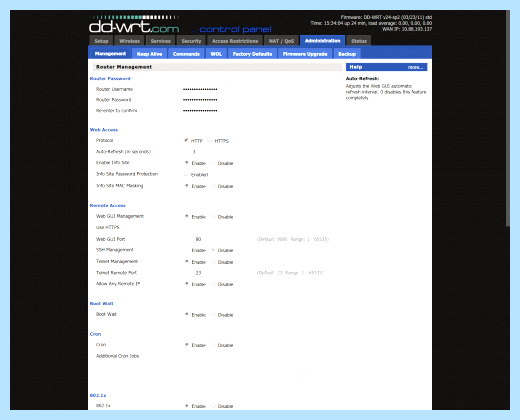Select Disable for Cron
Viewport: 520px width, 420px height.
click(x=213, y=345)
